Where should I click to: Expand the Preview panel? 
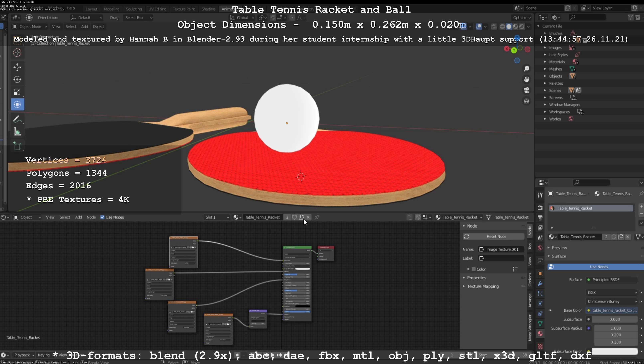tap(559, 248)
